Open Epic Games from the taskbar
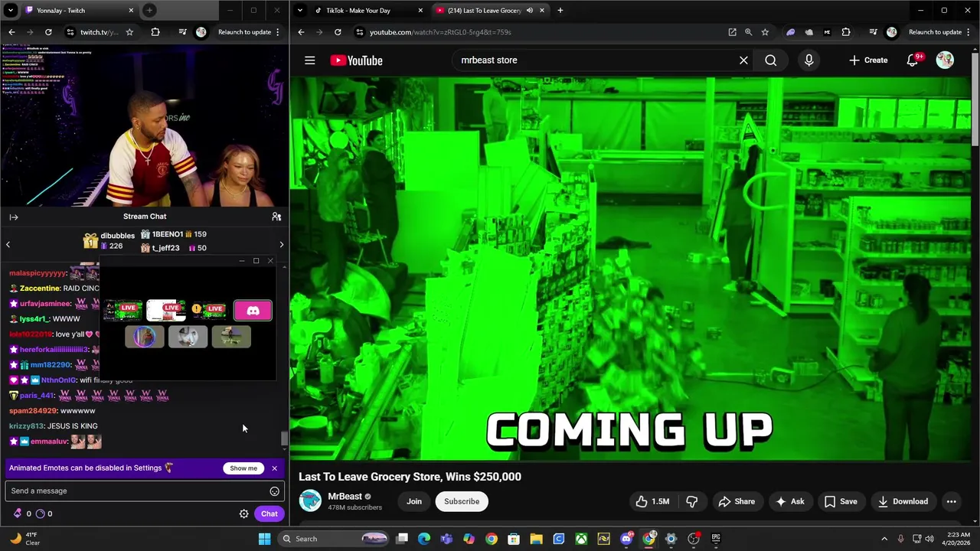The image size is (980, 551). (x=716, y=539)
